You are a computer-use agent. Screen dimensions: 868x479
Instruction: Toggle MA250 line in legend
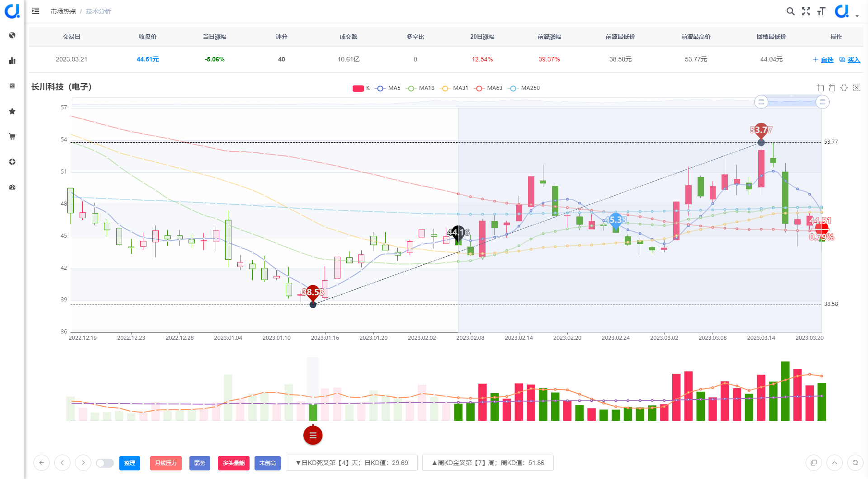click(x=524, y=88)
